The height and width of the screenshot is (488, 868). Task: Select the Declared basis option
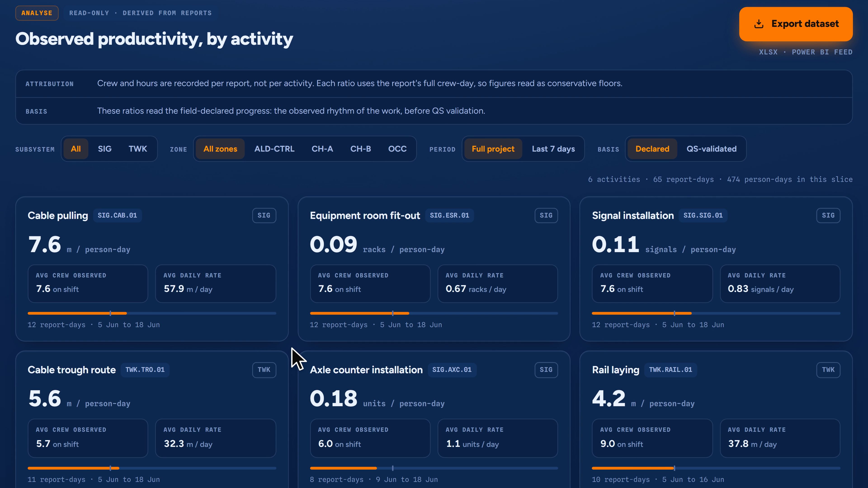(652, 149)
